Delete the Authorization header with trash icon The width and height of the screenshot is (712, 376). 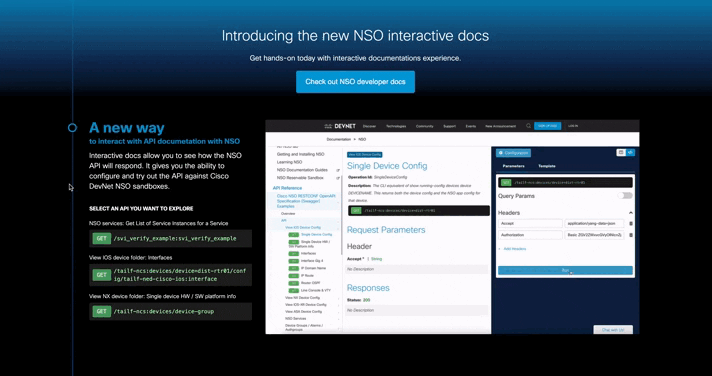pos(630,235)
